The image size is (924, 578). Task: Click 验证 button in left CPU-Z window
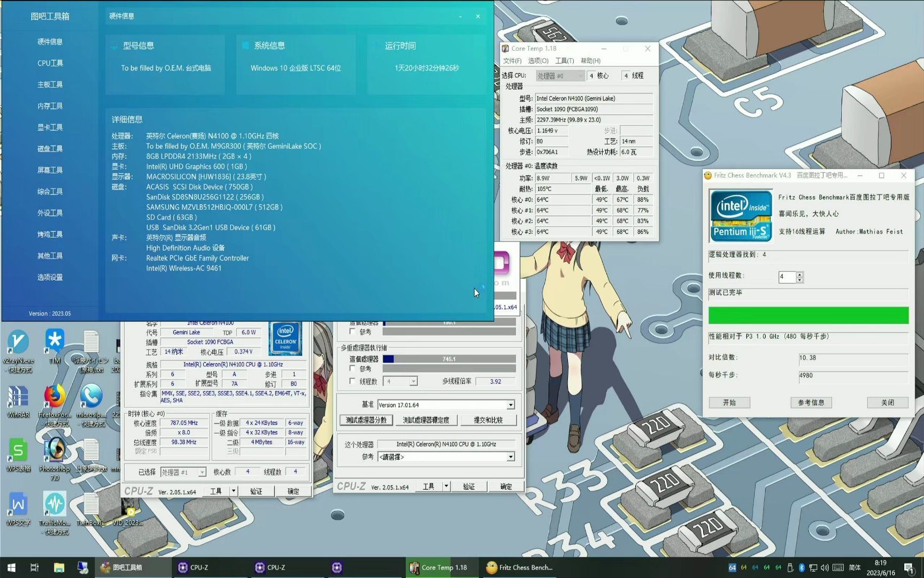pyautogui.click(x=256, y=491)
